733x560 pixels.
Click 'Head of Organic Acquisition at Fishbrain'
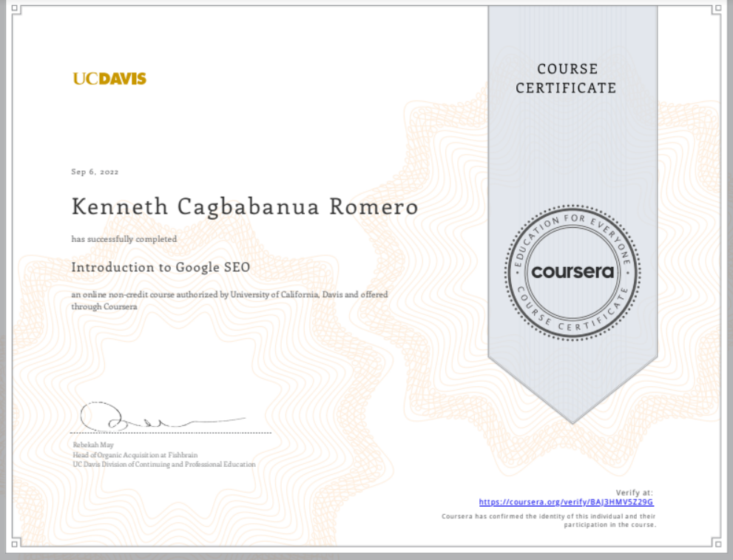[135, 455]
